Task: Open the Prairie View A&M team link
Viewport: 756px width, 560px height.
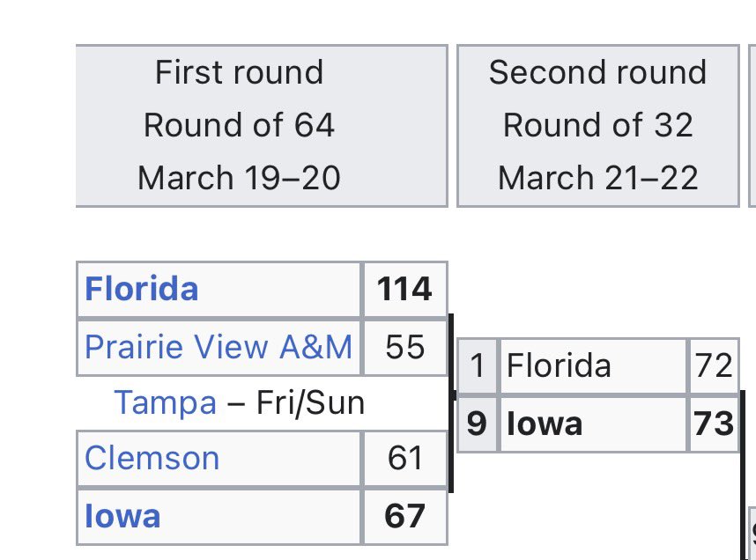Action: 218,347
